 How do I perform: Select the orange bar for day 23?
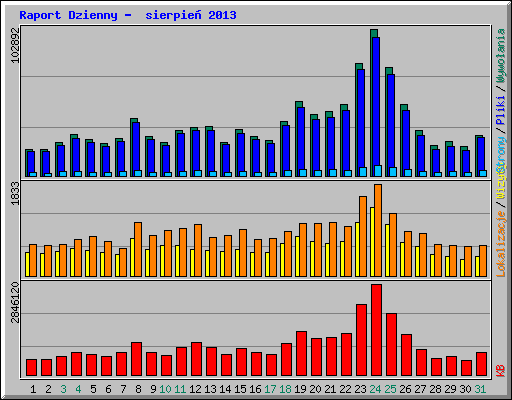tap(363, 236)
